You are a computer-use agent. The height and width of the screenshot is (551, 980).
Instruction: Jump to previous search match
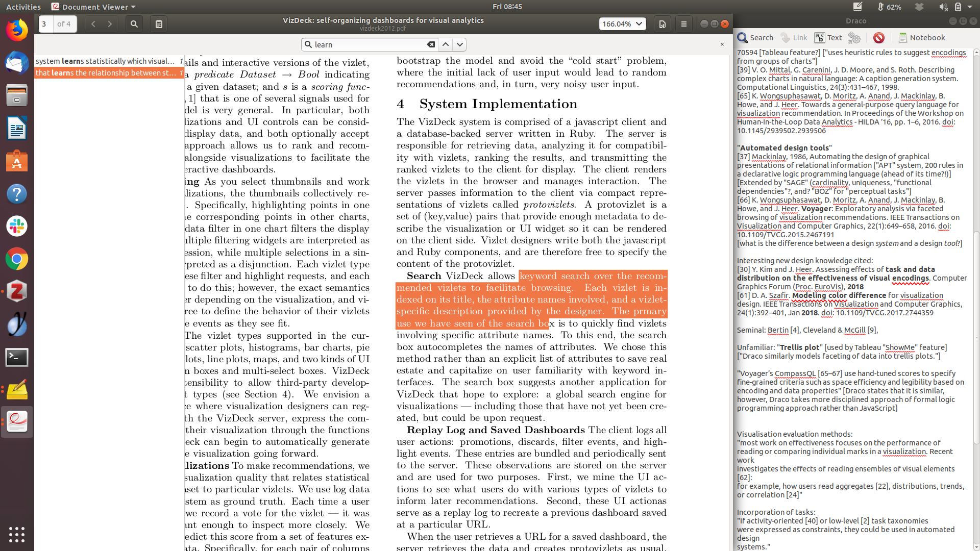point(446,44)
